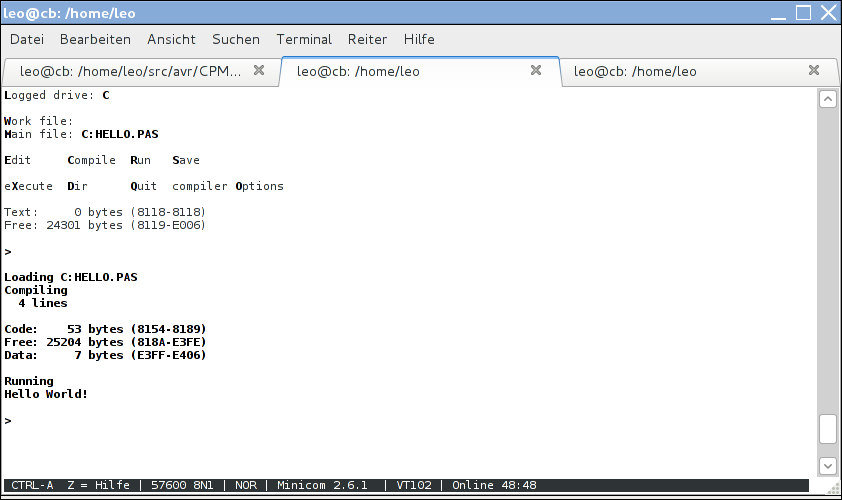Click 'CTRL-A Z = Hilfe' in status bar

coord(70,485)
